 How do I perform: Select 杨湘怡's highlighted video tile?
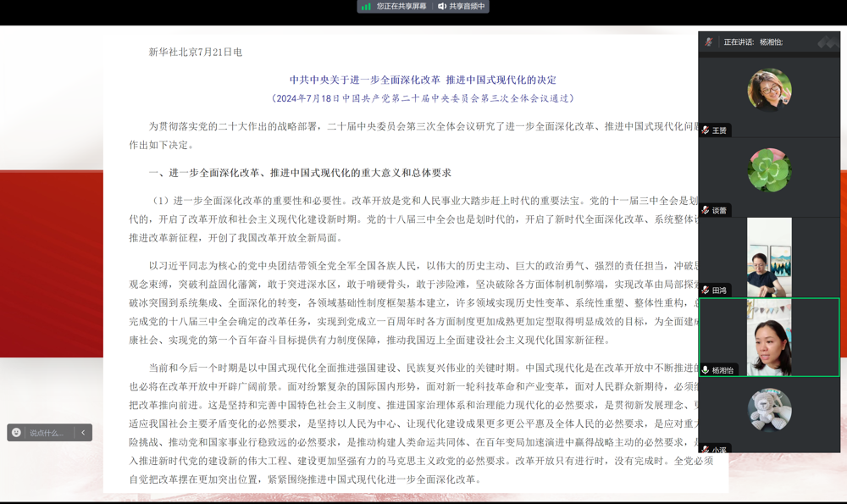pyautogui.click(x=767, y=336)
